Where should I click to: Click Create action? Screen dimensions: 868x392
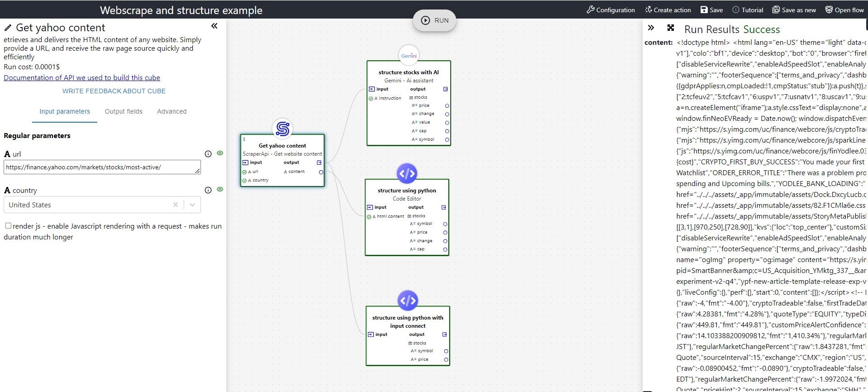pyautogui.click(x=668, y=10)
